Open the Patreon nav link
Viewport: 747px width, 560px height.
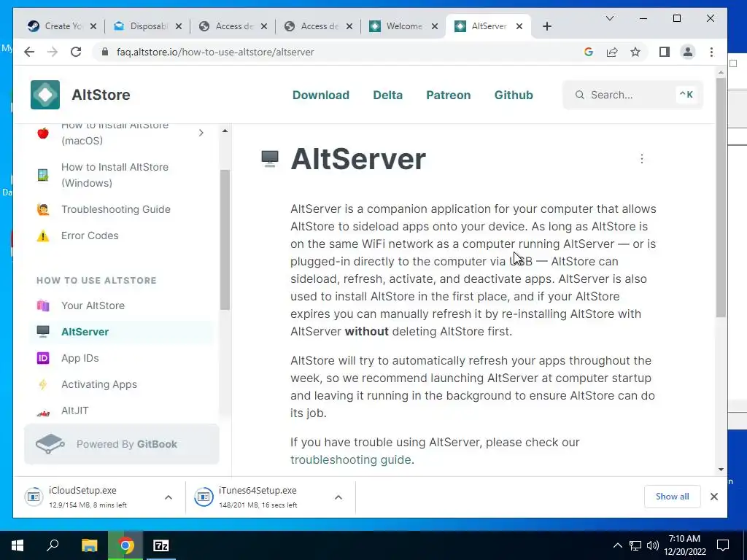pyautogui.click(x=449, y=95)
